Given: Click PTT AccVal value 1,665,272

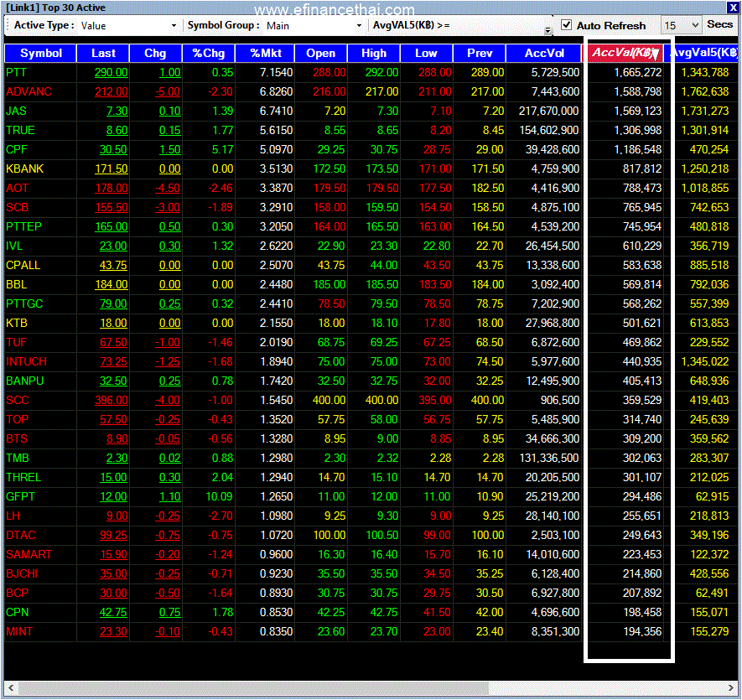Looking at the screenshot, I should (638, 72).
